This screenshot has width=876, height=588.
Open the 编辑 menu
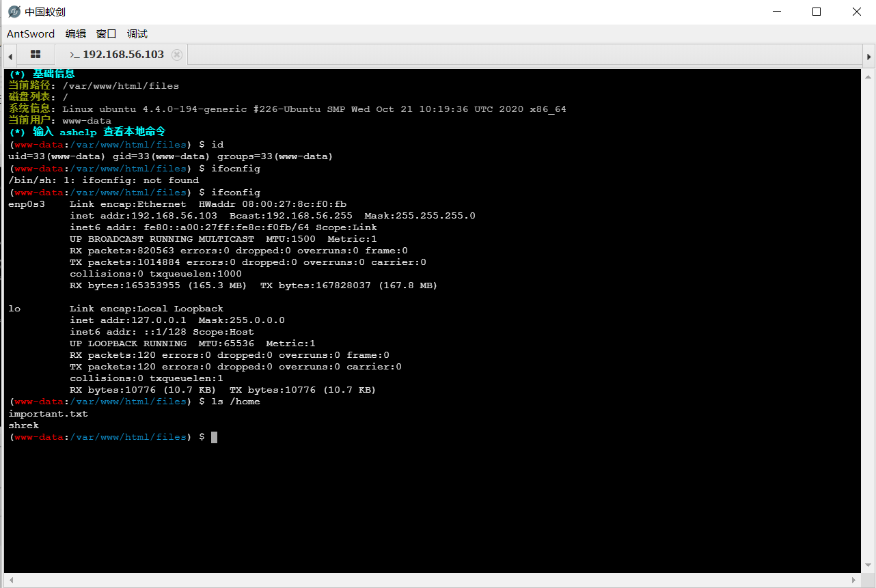click(75, 33)
